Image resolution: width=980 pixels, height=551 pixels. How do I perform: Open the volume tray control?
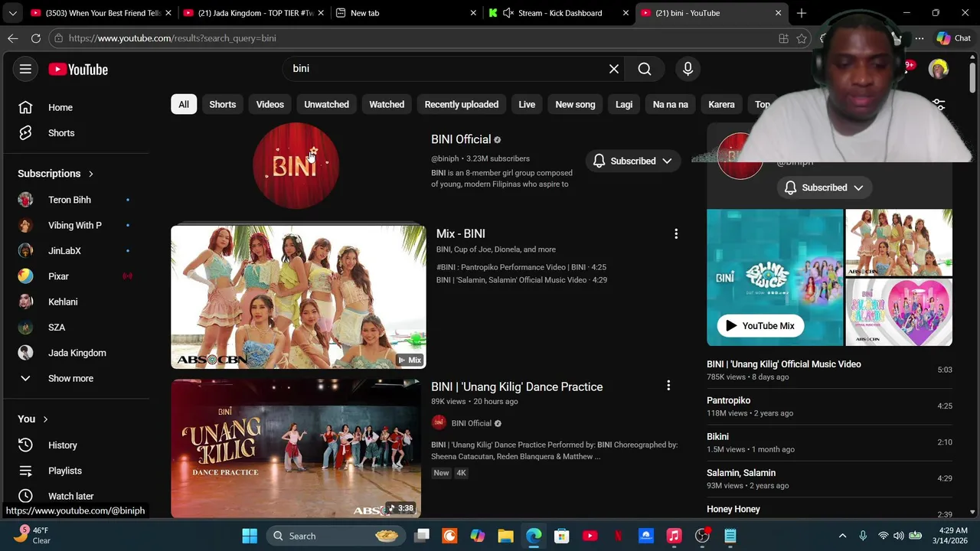(x=899, y=536)
